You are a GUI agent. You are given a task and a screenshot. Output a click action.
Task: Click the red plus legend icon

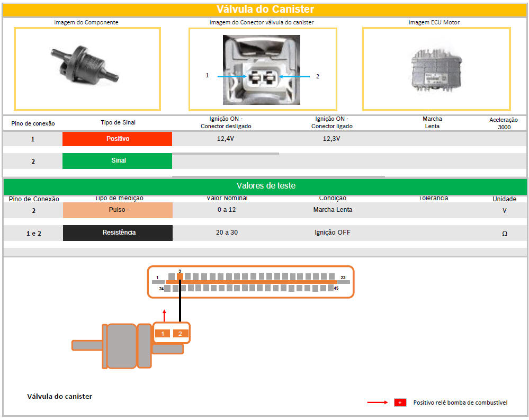click(400, 403)
